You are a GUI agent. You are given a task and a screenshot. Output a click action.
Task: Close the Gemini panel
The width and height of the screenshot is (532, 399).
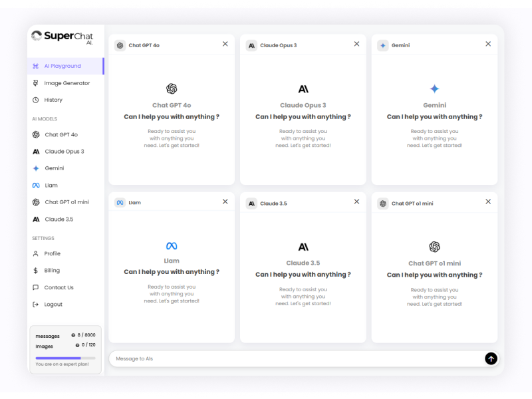point(488,44)
